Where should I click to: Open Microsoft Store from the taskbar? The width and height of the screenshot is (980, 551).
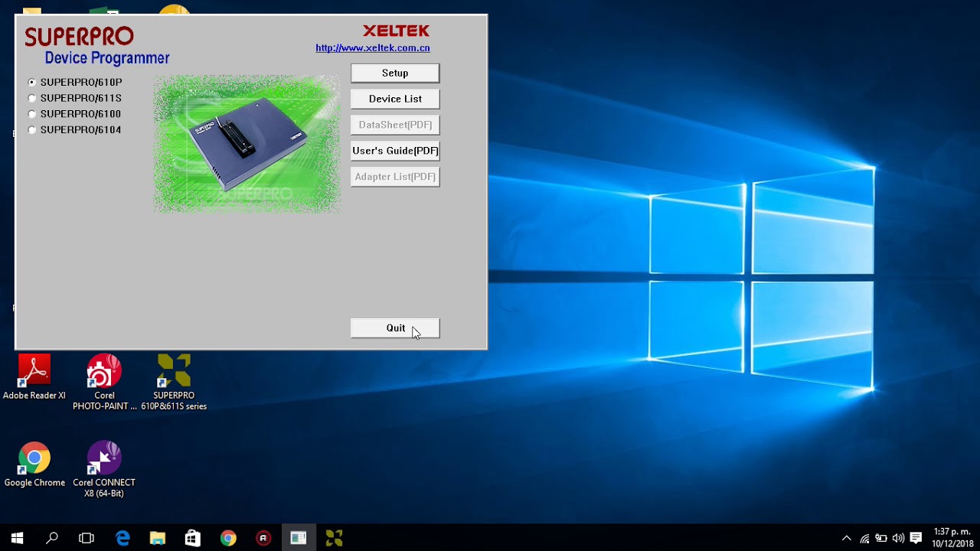(193, 538)
